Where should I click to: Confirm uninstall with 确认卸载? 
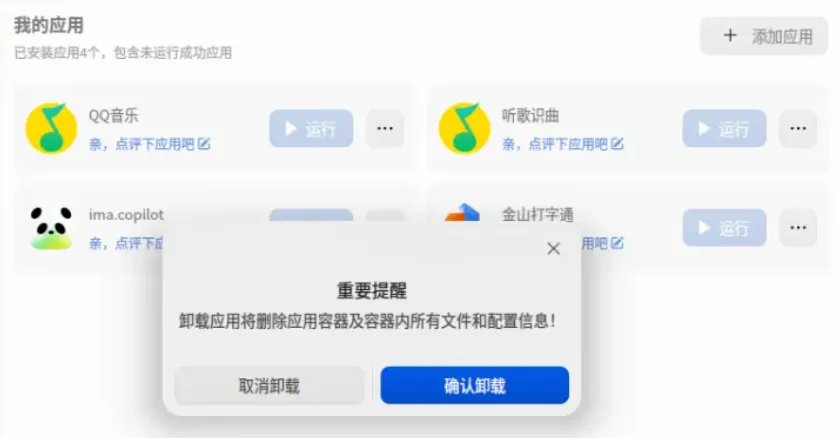475,385
